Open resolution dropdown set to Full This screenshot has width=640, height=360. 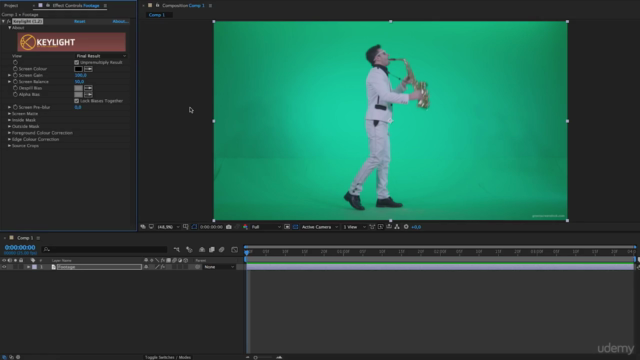click(266, 227)
